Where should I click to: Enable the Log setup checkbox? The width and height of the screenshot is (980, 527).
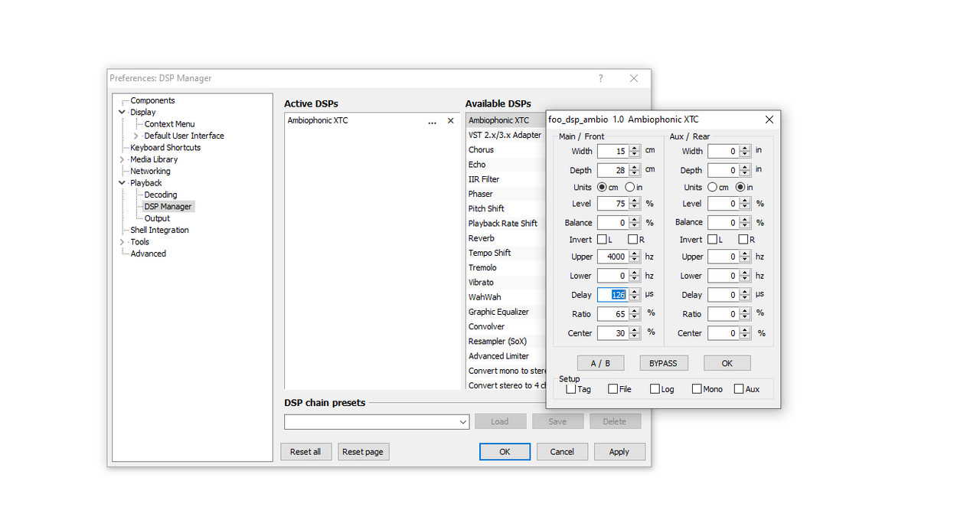tap(655, 389)
